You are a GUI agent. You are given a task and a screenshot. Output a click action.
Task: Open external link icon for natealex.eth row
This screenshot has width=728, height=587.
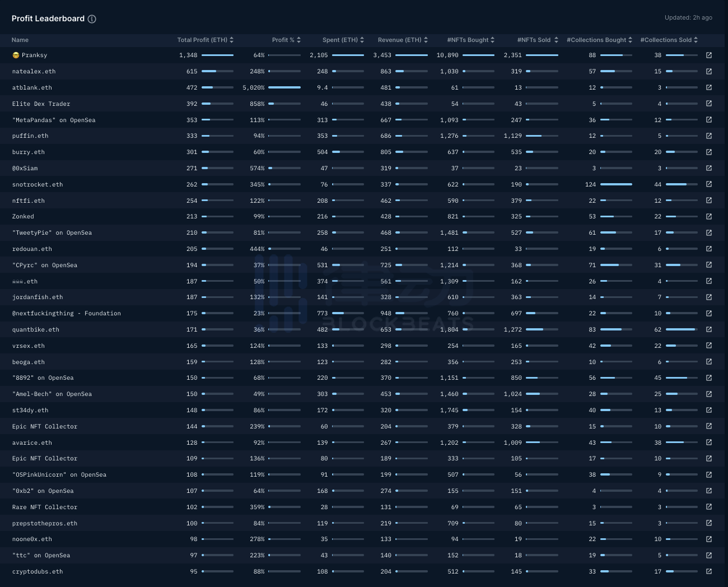coord(709,72)
